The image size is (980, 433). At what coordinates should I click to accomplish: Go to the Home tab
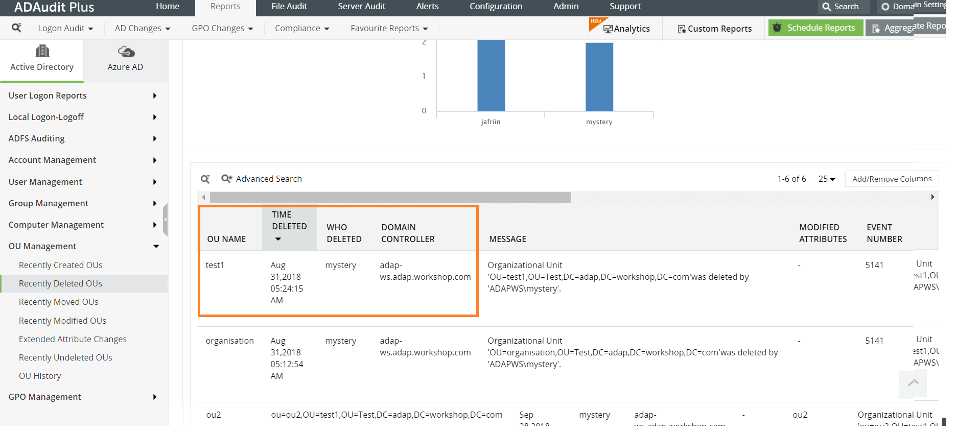tap(168, 7)
